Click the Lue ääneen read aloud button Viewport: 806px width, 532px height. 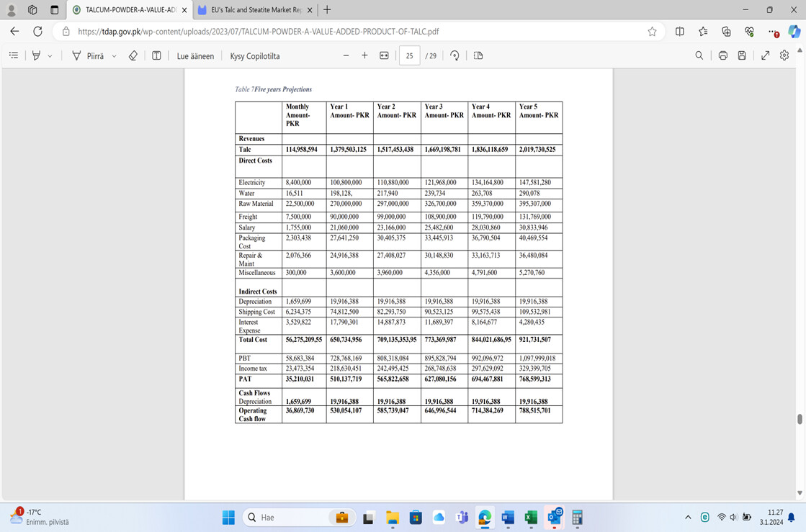195,56
